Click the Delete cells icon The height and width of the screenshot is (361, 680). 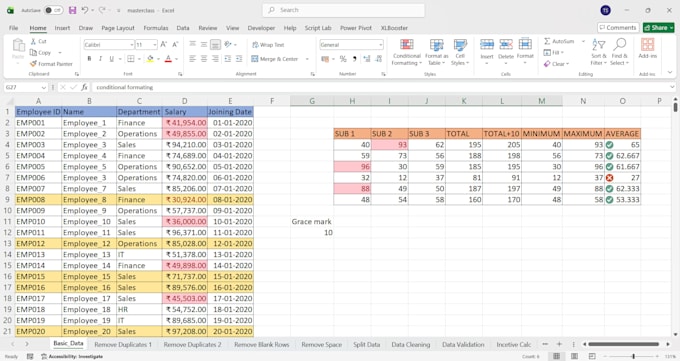tap(506, 44)
